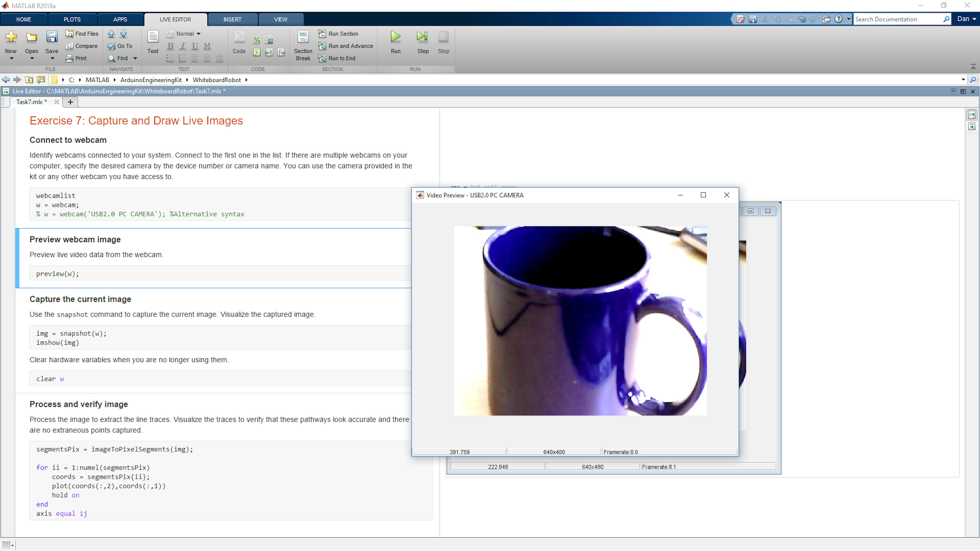The image size is (980, 551).
Task: Toggle Italic text formatting
Action: pyautogui.click(x=183, y=46)
